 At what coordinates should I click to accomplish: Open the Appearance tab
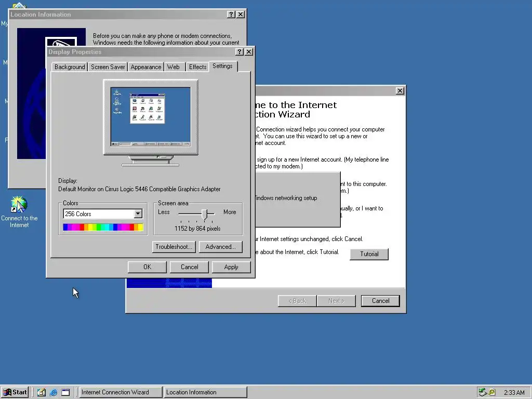[x=146, y=67]
